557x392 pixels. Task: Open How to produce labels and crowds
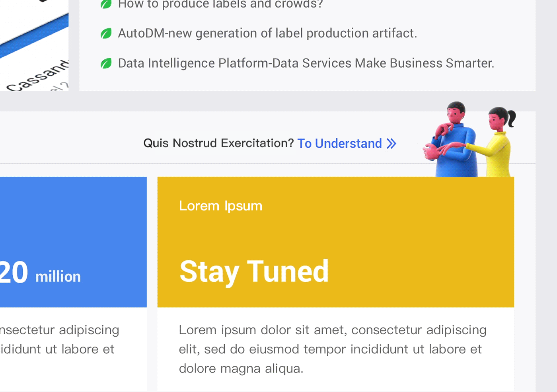[x=220, y=4]
